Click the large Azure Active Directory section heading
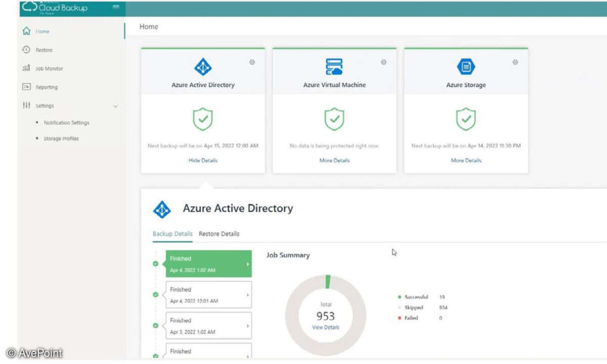This screenshot has width=607, height=364. coord(238,208)
